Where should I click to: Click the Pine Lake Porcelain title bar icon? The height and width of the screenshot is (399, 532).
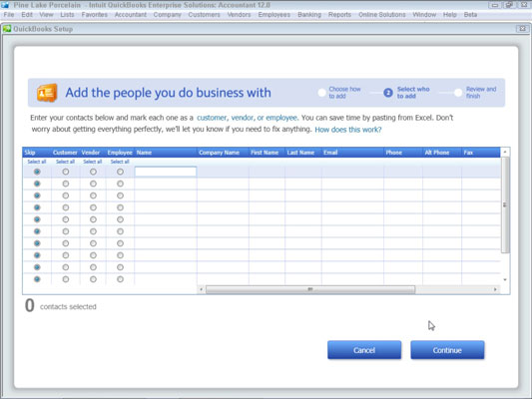5,5
